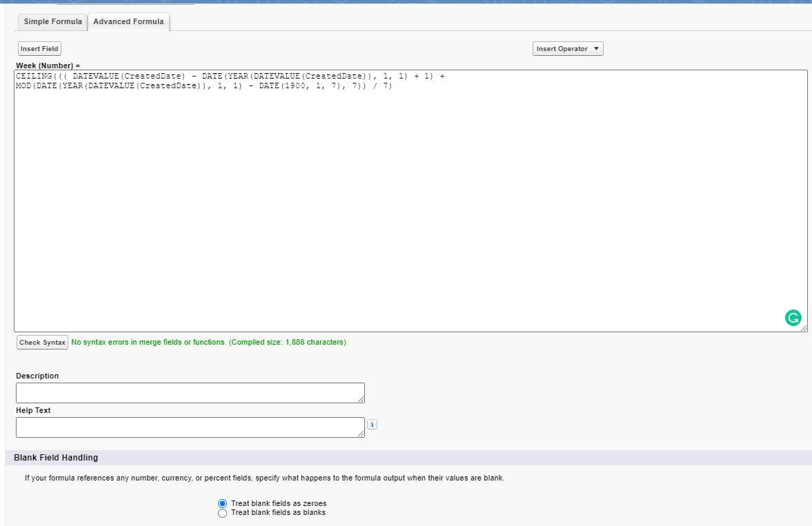The image size is (812, 526).
Task: Click the Insert Field button
Action: [x=39, y=48]
